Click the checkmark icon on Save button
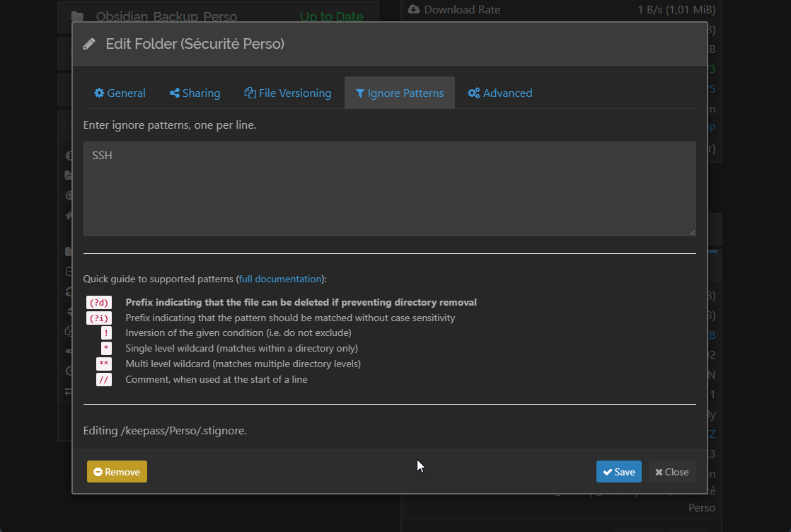This screenshot has width=791, height=532. click(607, 472)
